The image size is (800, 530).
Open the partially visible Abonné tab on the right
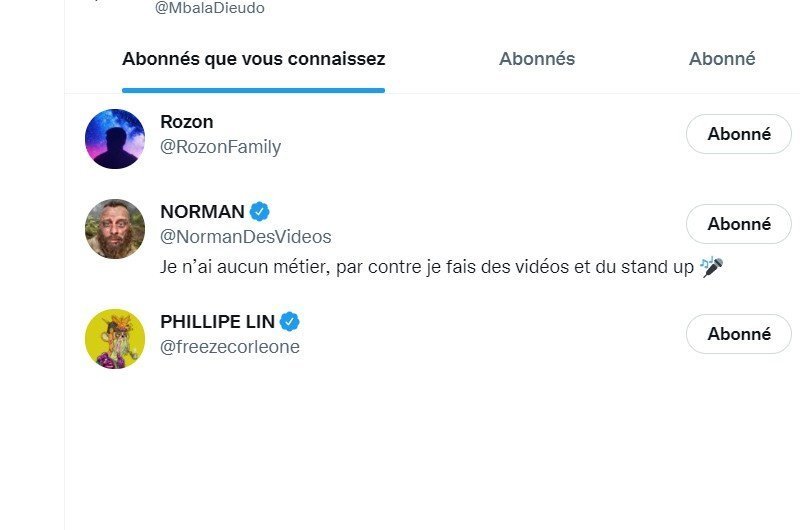pos(722,59)
